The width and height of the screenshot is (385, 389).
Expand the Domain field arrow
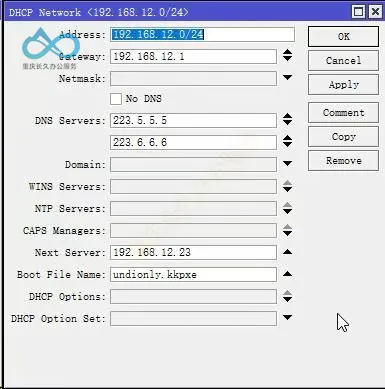tap(287, 164)
